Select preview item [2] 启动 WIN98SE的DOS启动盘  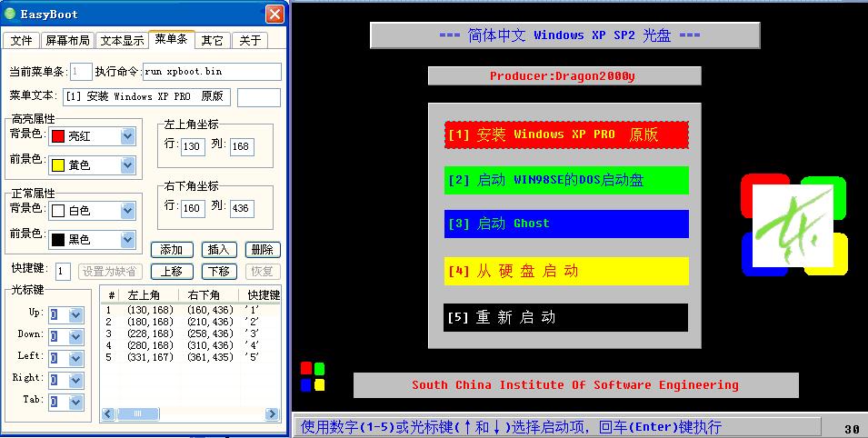point(566,180)
